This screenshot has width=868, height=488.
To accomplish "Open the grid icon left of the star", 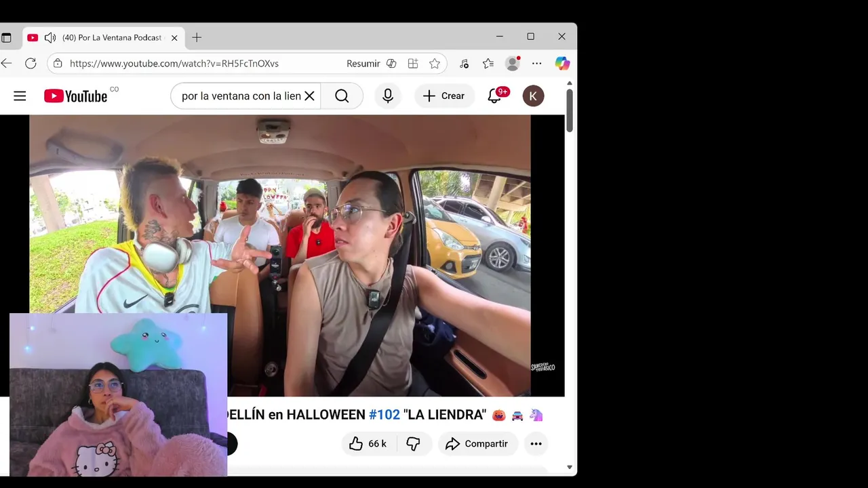I will click(x=413, y=64).
